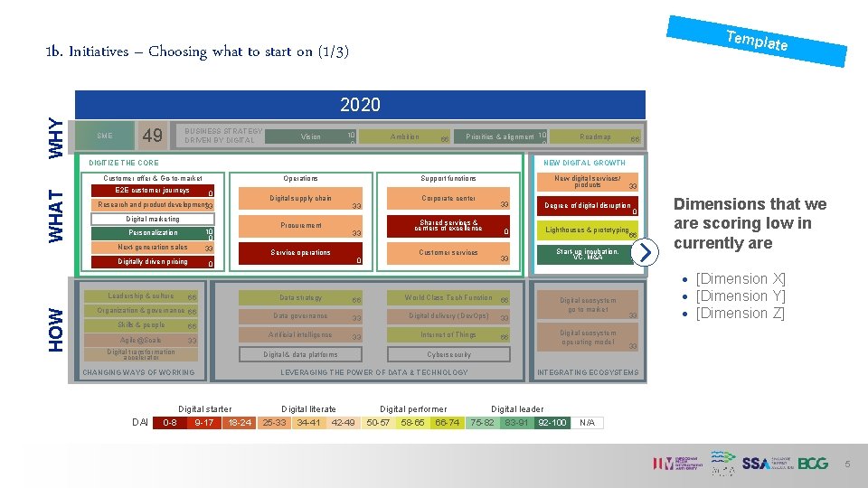
Task: Click the Digital delivery (DevOps) box
Action: pyautogui.click(x=448, y=316)
